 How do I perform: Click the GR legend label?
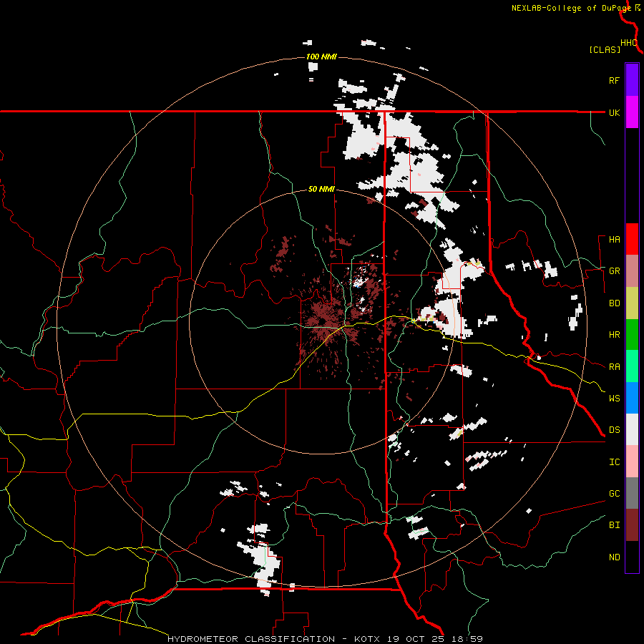point(614,271)
